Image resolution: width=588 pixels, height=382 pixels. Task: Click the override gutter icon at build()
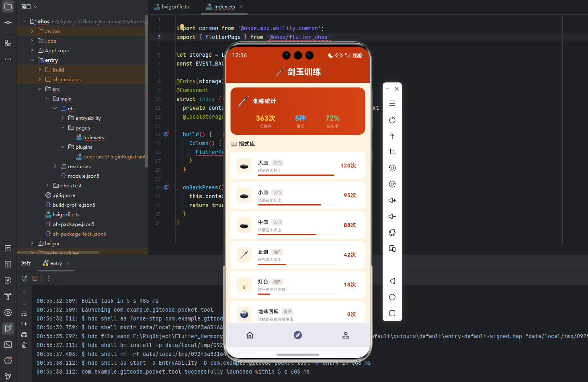pyautogui.click(x=166, y=134)
